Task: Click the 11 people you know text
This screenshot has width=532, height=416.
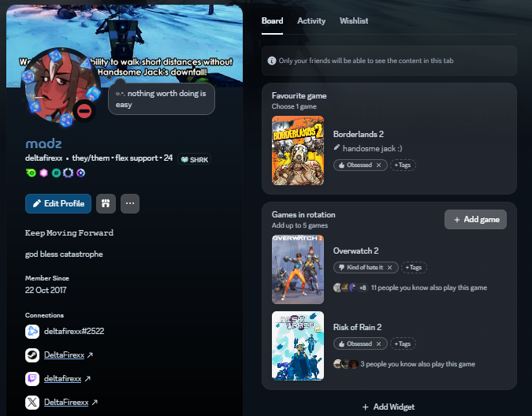Action: click(x=429, y=288)
